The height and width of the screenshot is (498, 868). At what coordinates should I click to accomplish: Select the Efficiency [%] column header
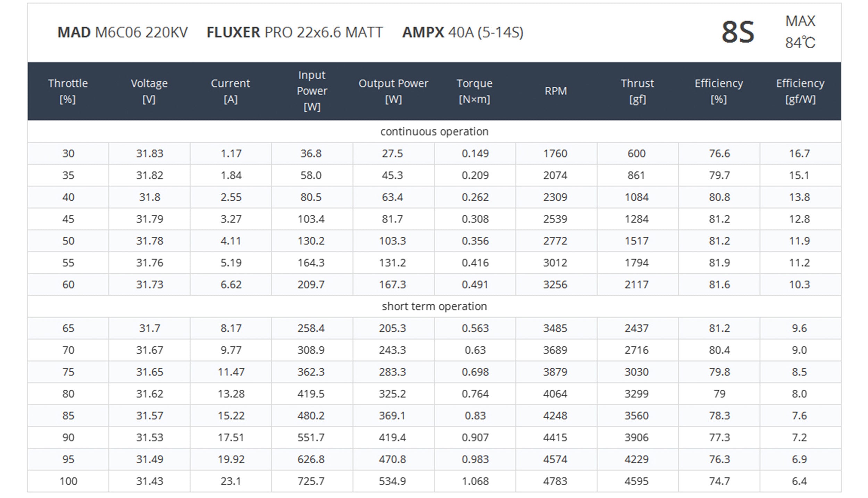(719, 91)
